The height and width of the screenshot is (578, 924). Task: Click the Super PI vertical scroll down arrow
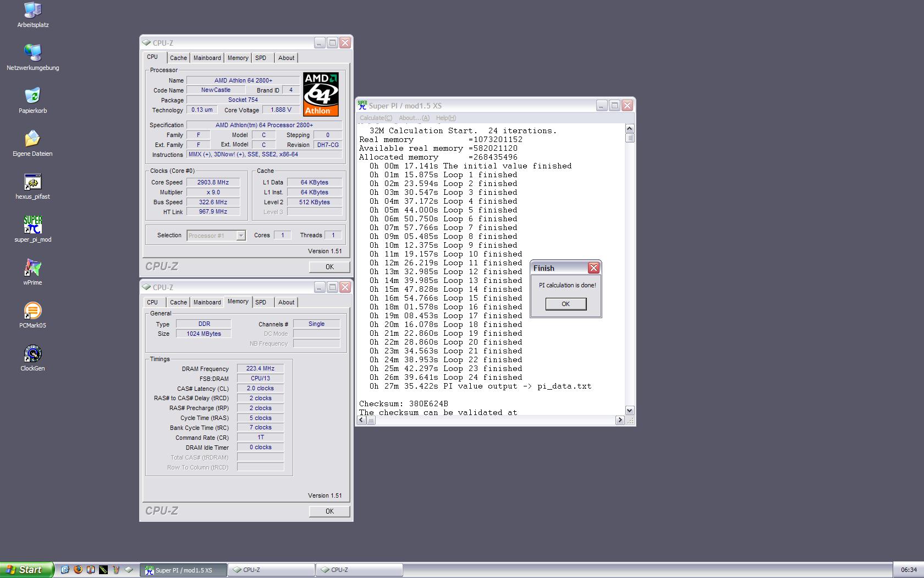(630, 411)
